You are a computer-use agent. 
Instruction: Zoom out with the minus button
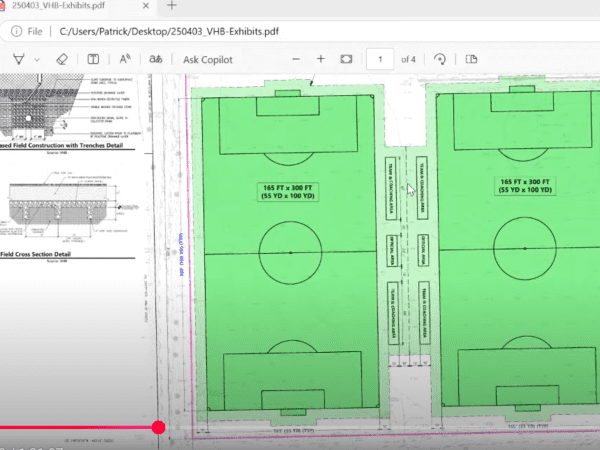(295, 60)
